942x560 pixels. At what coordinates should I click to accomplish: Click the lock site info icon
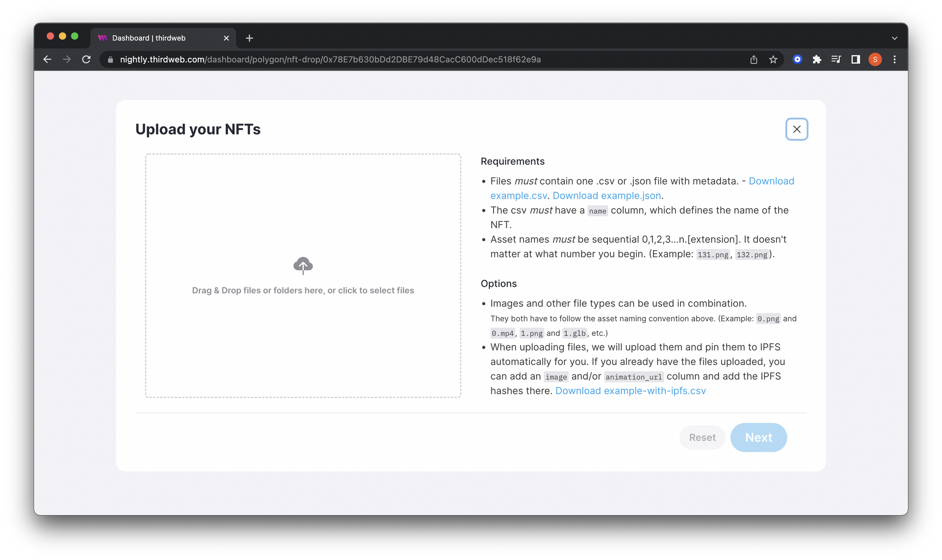[x=110, y=60]
